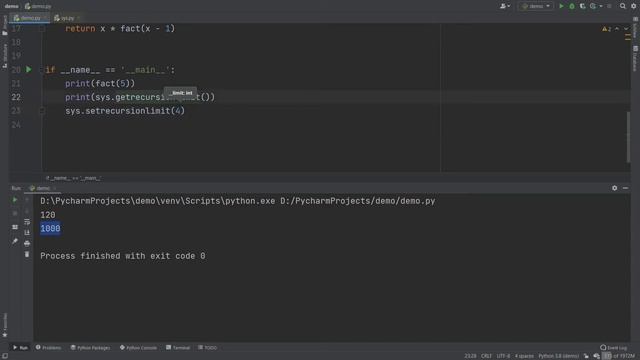Open the user account dropdown
The image size is (640, 360).
(x=505, y=6)
